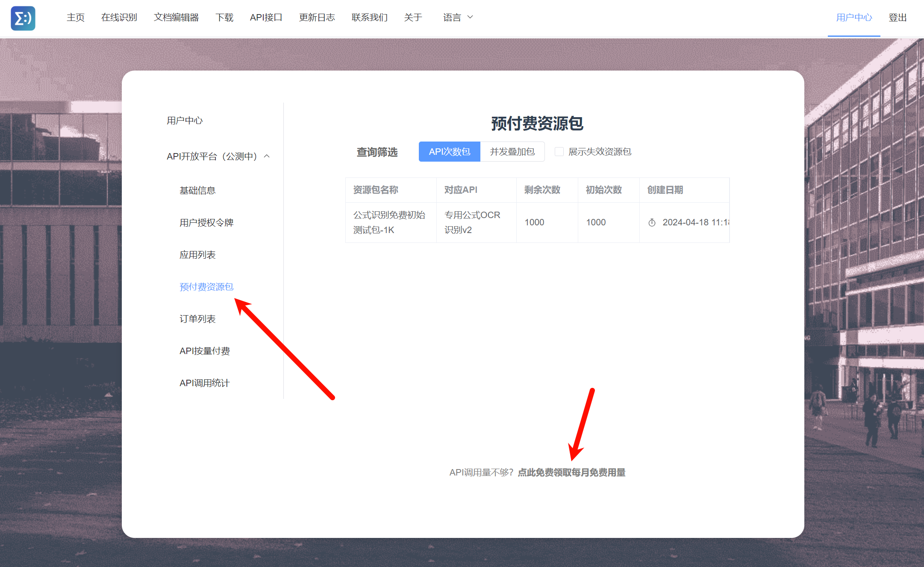Click the free monthly quota link 点此免费领取每月免费用量
Image resolution: width=924 pixels, height=567 pixels.
point(571,472)
